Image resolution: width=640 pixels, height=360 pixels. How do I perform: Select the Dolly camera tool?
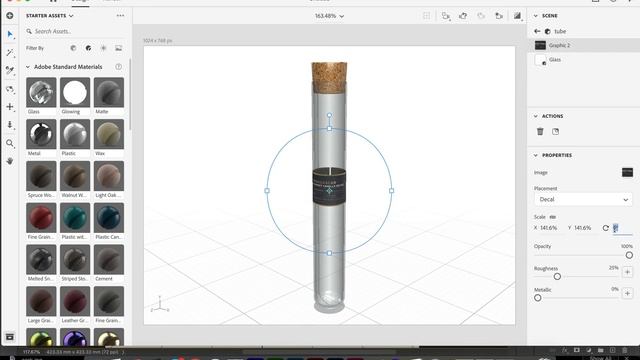(10, 125)
